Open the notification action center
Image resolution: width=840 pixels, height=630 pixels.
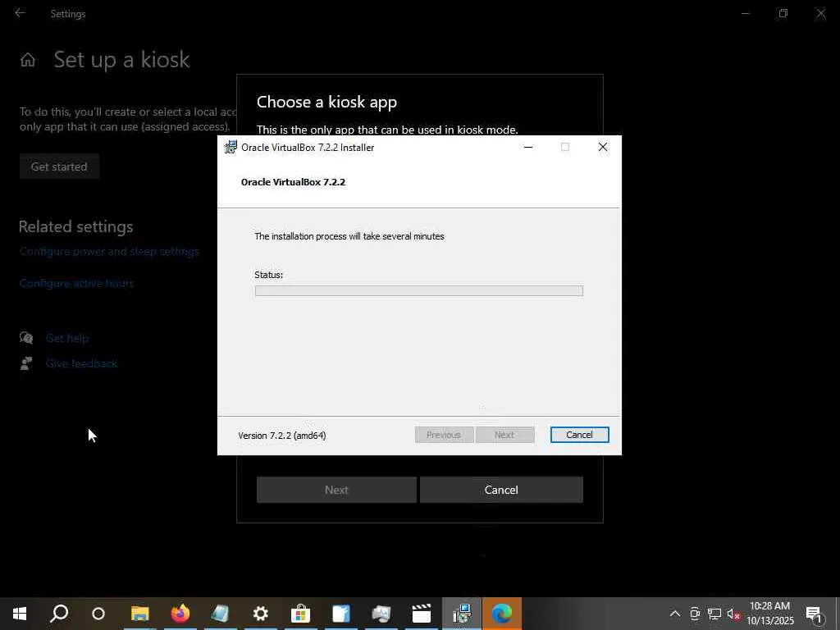(x=815, y=614)
